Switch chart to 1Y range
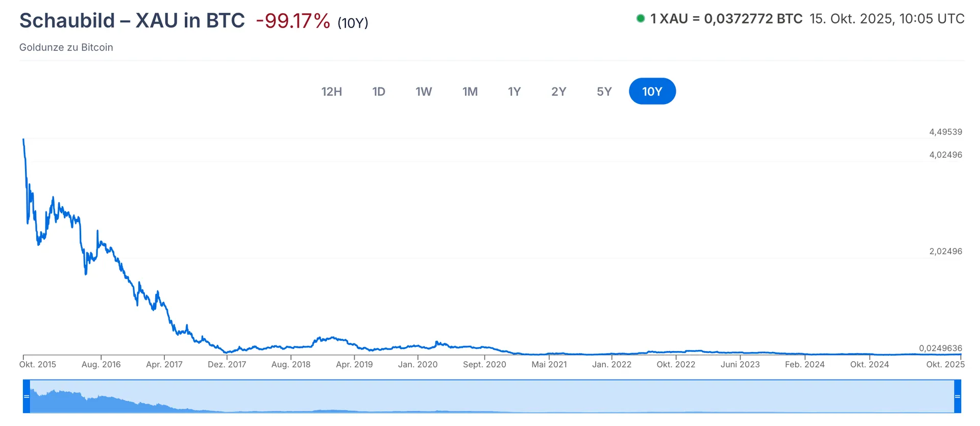The height and width of the screenshot is (426, 980). tap(514, 91)
